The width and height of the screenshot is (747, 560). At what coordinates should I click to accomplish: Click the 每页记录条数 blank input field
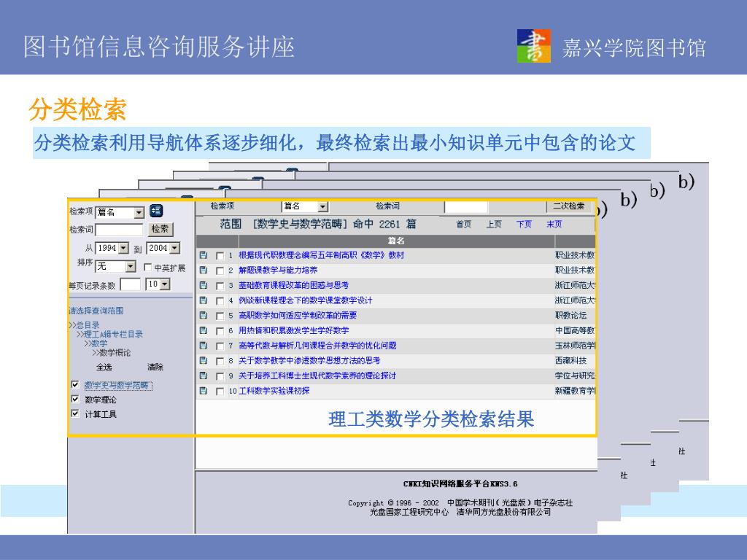130,285
